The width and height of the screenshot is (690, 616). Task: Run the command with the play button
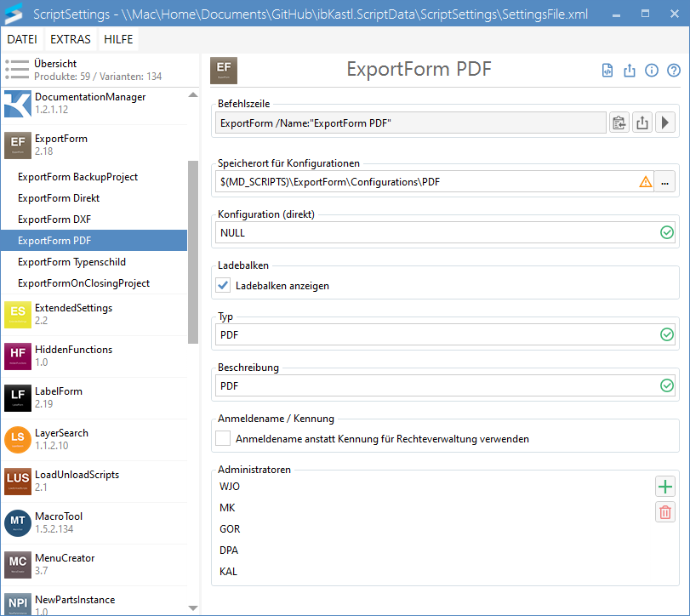(665, 123)
